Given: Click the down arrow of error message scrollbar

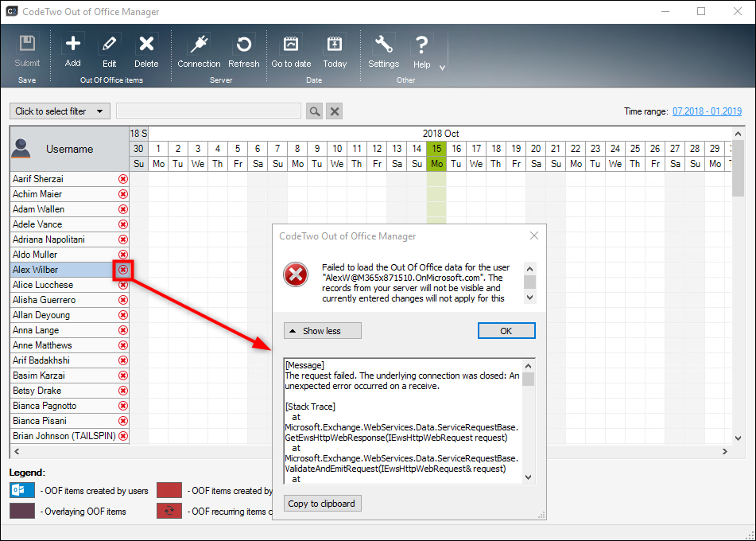Looking at the screenshot, I should 529,298.
